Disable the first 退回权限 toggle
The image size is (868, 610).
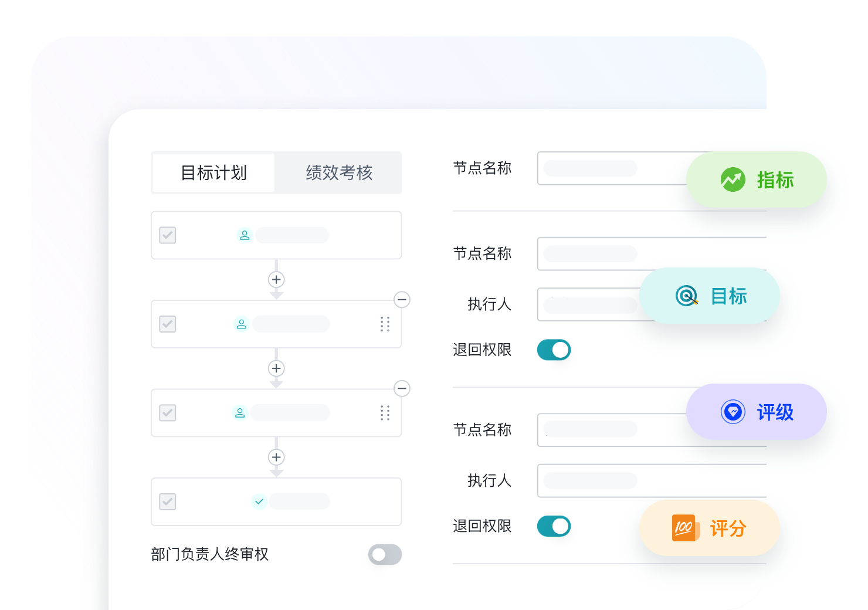click(x=554, y=350)
